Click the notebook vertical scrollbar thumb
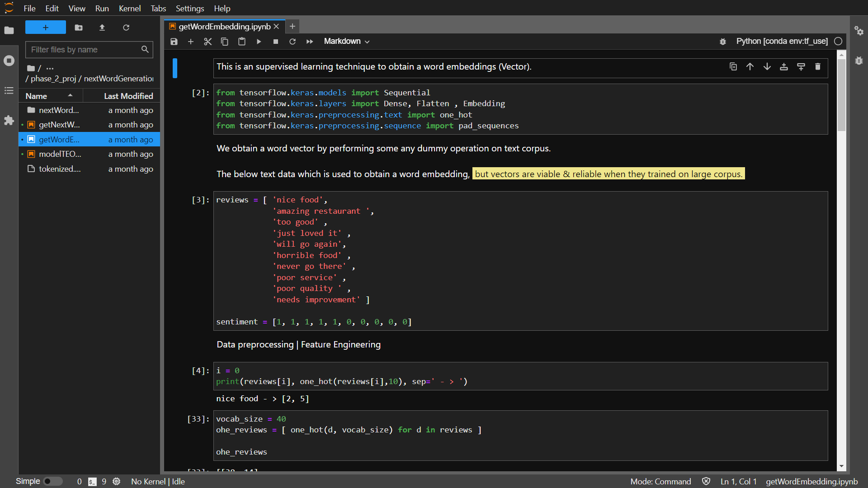The image size is (868, 488). [841, 95]
